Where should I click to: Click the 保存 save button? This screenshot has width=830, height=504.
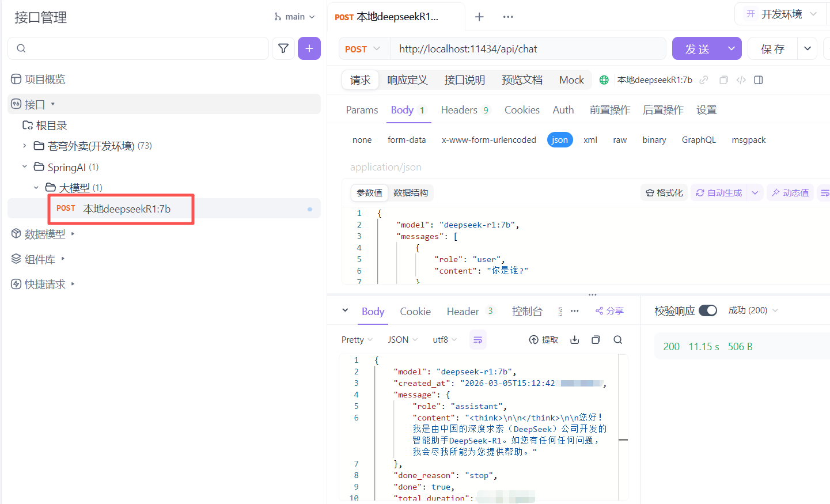(772, 49)
